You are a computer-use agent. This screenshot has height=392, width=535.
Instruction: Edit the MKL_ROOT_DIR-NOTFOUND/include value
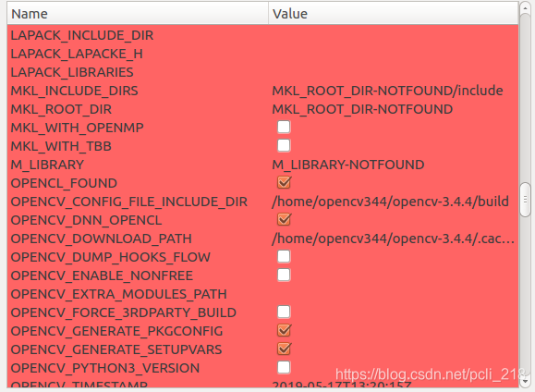[x=387, y=91]
